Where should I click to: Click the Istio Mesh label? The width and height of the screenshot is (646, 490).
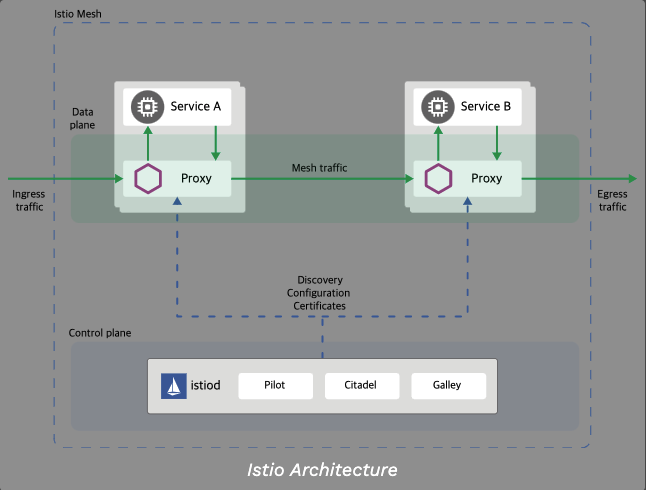[78, 14]
